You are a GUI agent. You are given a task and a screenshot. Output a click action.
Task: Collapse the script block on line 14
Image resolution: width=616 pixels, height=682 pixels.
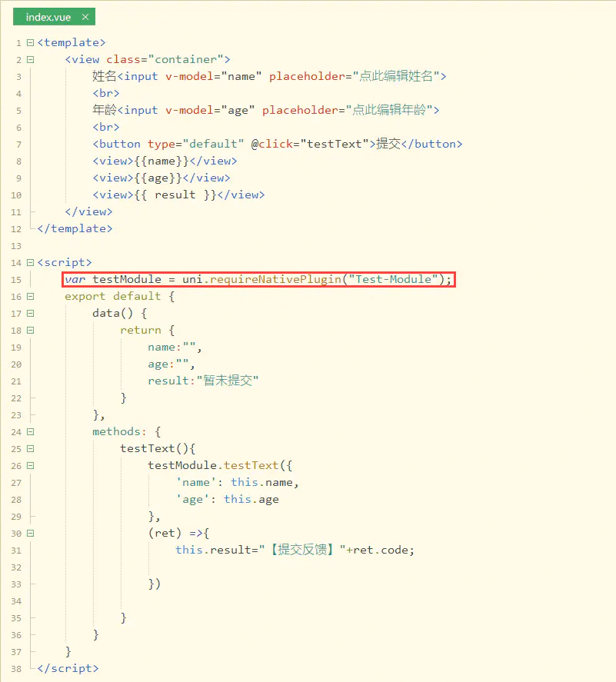pyautogui.click(x=30, y=262)
